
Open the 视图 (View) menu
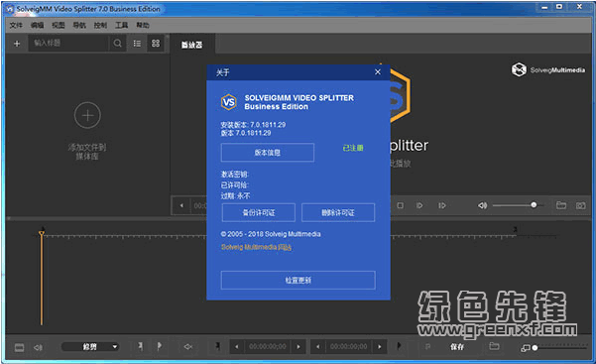click(59, 25)
